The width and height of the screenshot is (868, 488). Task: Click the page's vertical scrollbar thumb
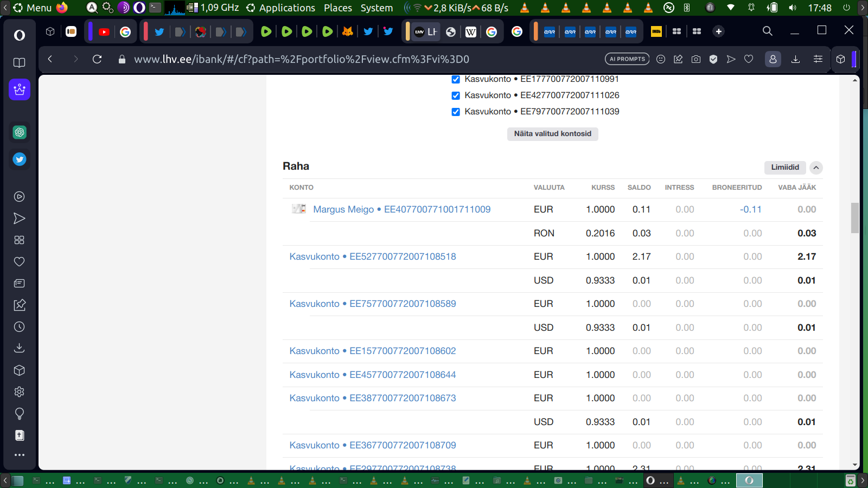tap(855, 217)
